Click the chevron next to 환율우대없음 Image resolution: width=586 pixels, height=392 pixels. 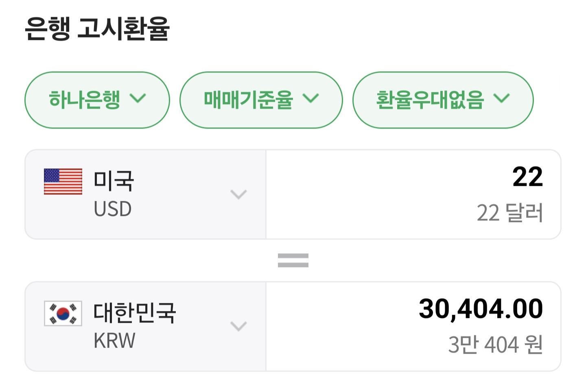click(501, 99)
